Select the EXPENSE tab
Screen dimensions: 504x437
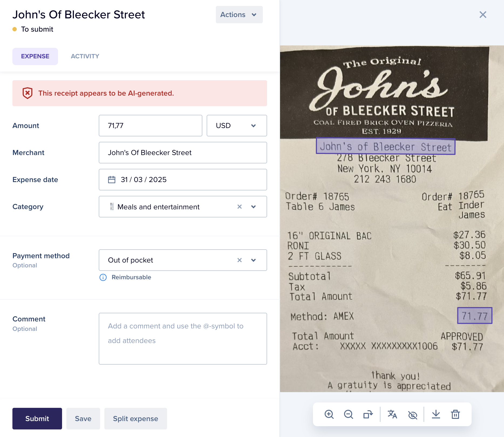tap(35, 56)
